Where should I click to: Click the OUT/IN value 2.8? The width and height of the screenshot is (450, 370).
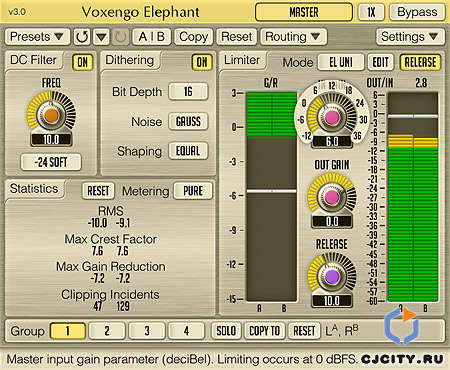pos(421,82)
